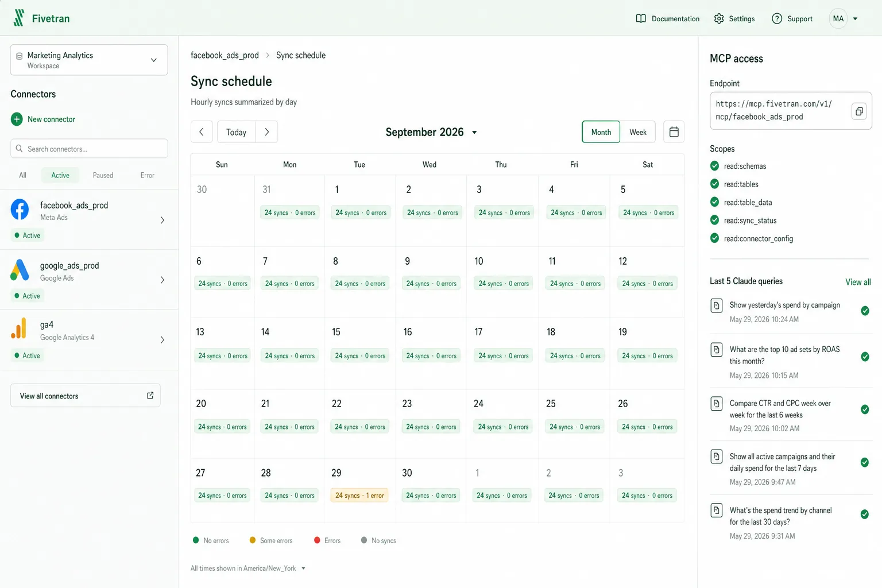
Task: Click the green plus New connector icon
Action: [x=17, y=119]
